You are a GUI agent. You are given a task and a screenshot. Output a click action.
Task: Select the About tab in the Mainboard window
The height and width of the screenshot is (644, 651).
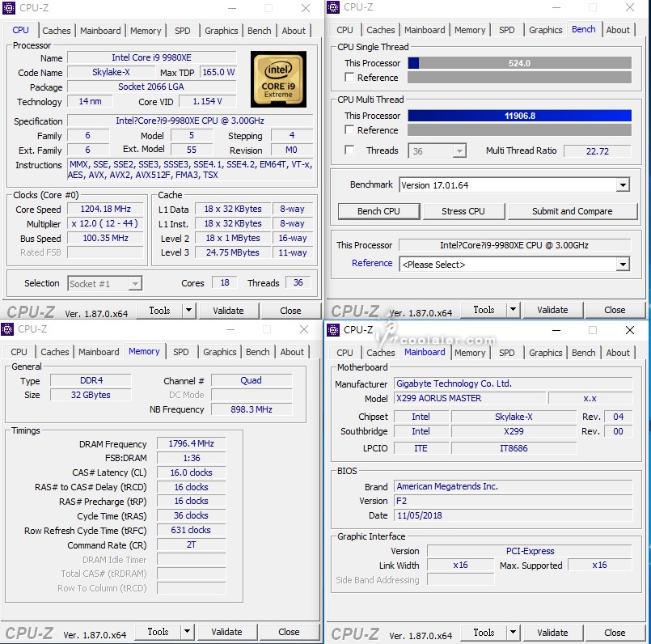click(x=618, y=353)
